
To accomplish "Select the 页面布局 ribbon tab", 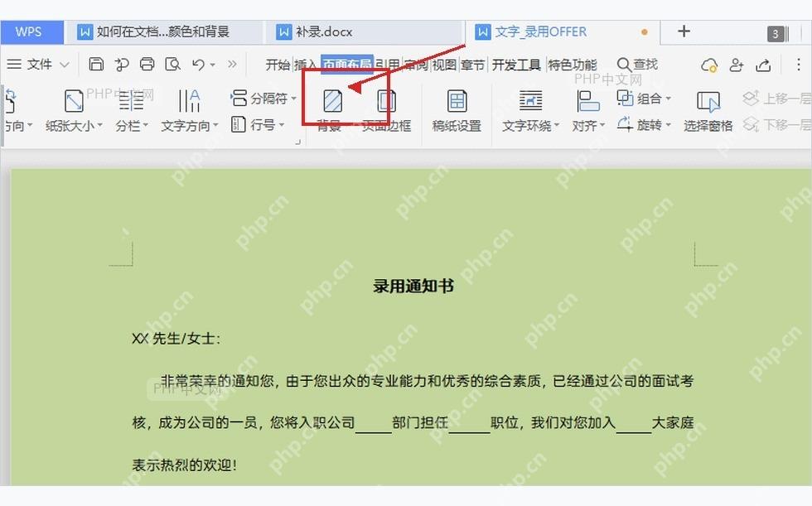I will (347, 65).
